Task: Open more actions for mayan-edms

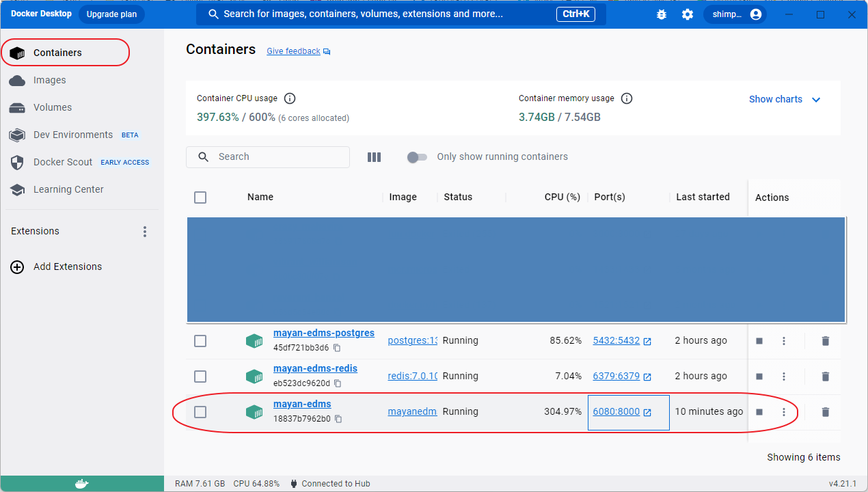Action: tap(784, 412)
